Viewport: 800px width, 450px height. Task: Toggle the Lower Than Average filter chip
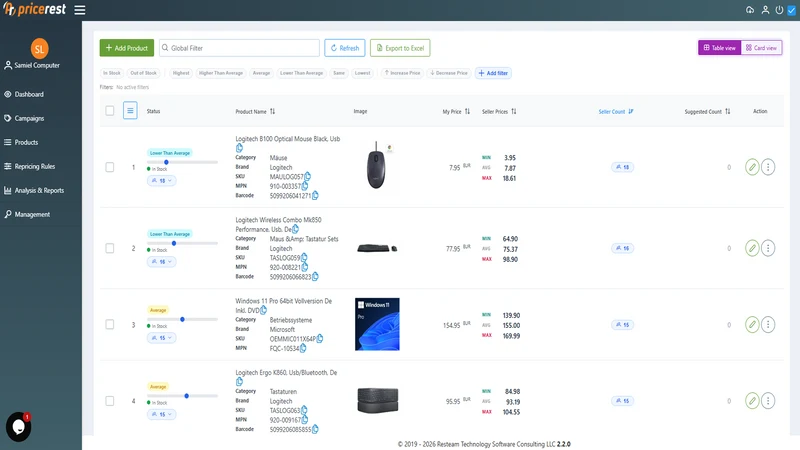(302, 73)
